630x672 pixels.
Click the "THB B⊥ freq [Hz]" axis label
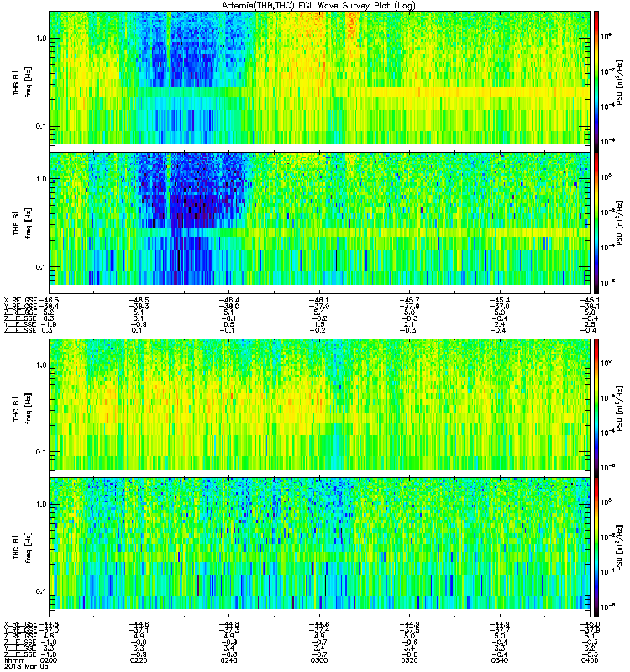[x=23, y=82]
